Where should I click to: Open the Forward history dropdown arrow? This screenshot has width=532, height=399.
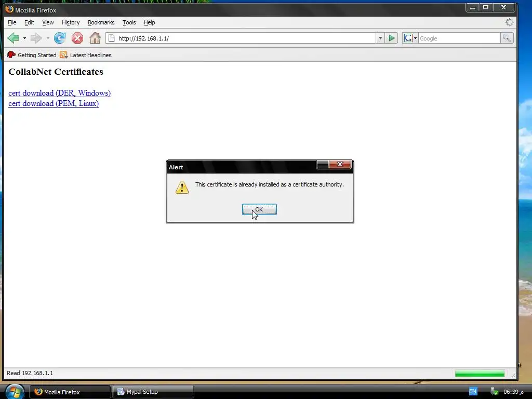48,38
